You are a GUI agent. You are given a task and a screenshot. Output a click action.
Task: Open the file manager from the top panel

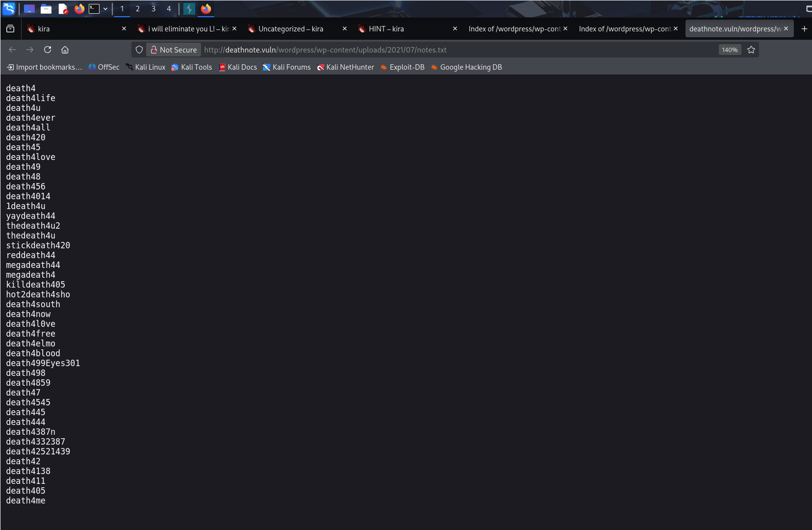(x=46, y=8)
